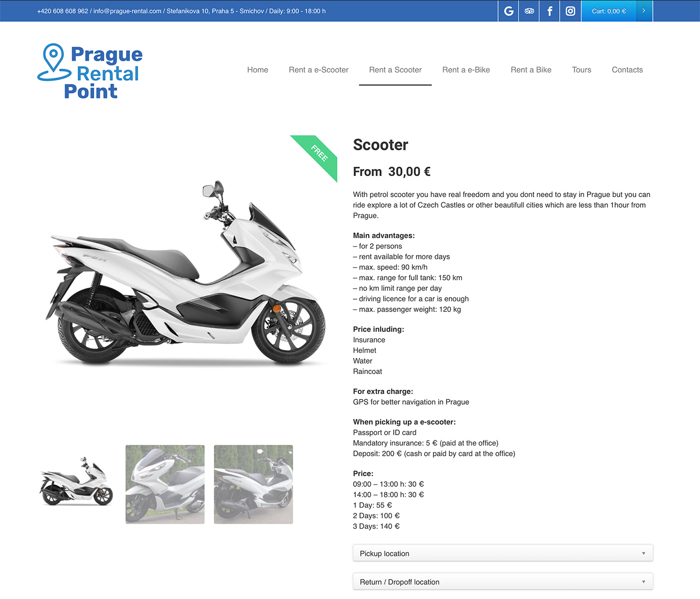This screenshot has height=599, width=700.
Task: Go to the Home menu item
Action: pos(258,70)
